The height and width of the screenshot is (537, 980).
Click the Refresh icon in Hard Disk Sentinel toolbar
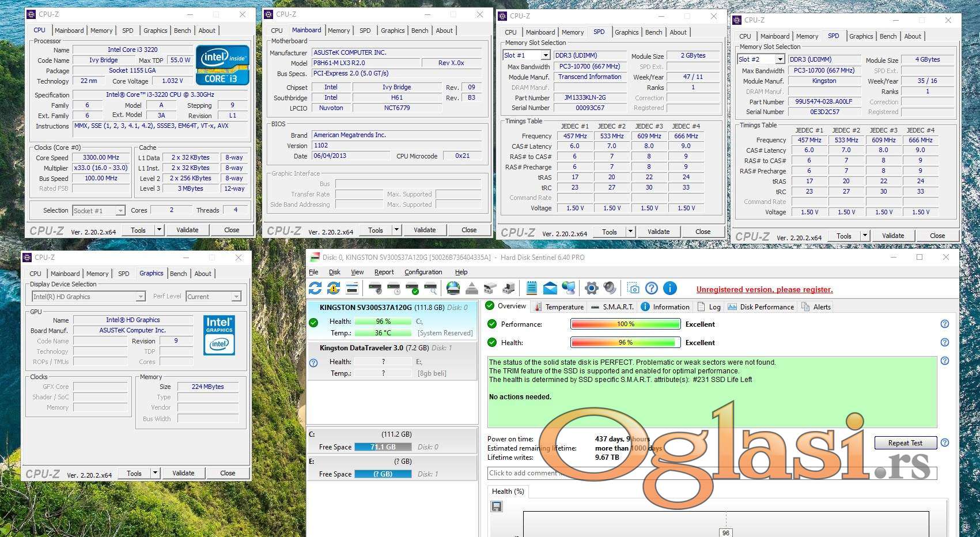(x=315, y=288)
